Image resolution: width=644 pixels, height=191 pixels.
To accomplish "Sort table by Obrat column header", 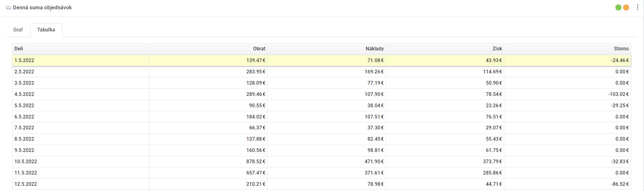I will 259,49.
